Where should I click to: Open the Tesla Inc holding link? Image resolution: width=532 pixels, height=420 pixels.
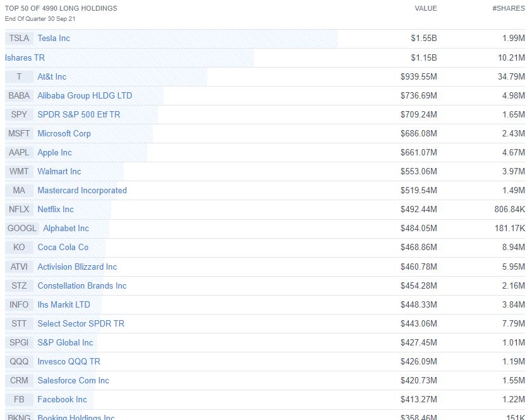point(52,39)
